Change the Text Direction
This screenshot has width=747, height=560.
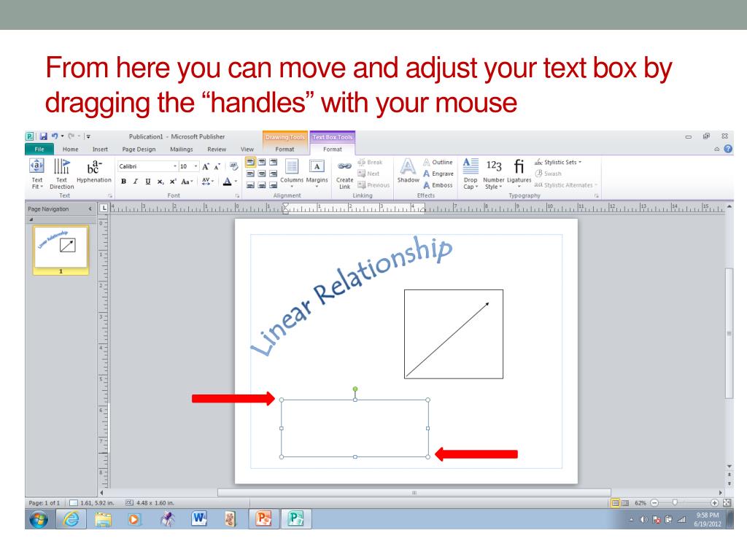(x=62, y=174)
